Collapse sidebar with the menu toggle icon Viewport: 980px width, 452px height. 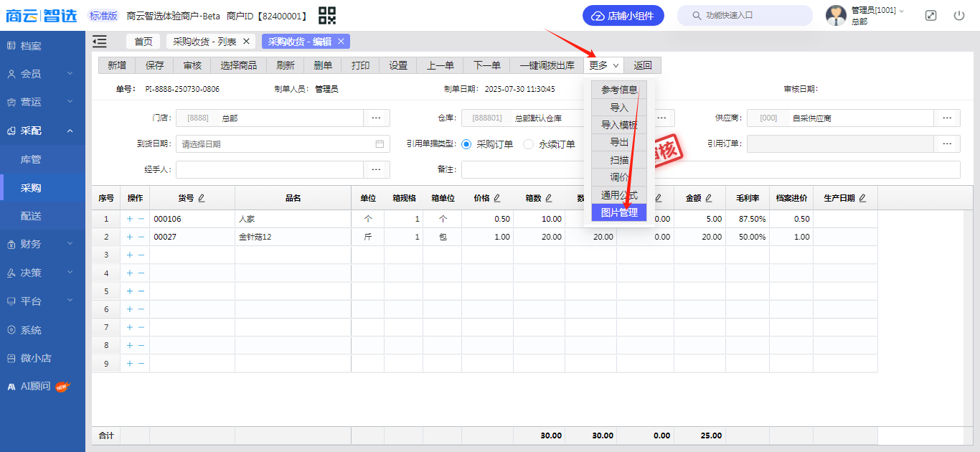tap(100, 42)
